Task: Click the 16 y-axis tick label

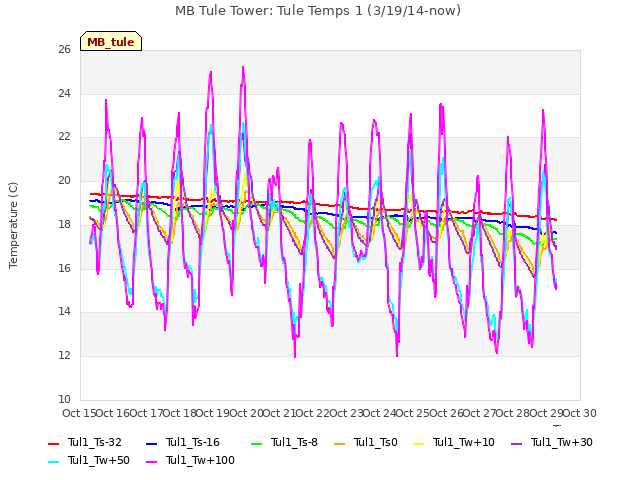Action: click(64, 268)
